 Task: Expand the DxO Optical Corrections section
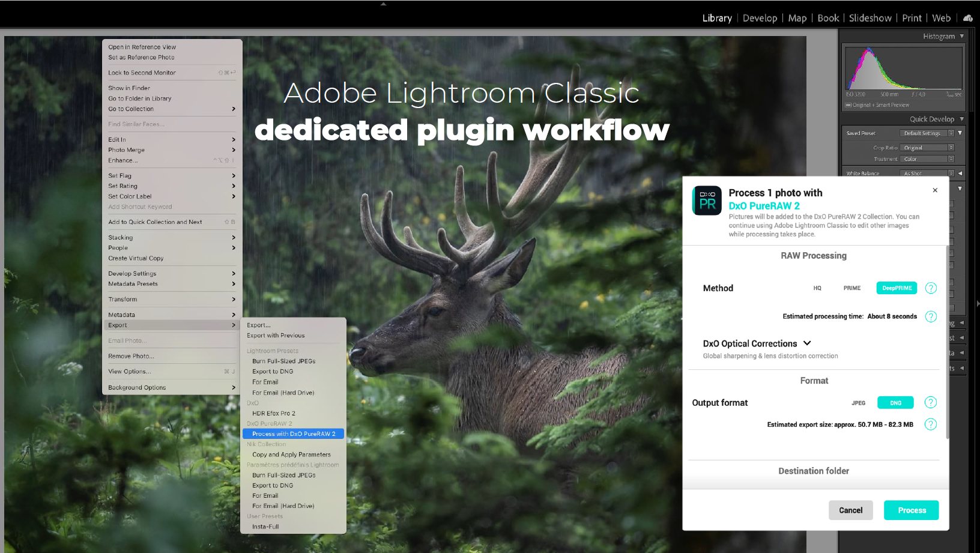tap(807, 343)
